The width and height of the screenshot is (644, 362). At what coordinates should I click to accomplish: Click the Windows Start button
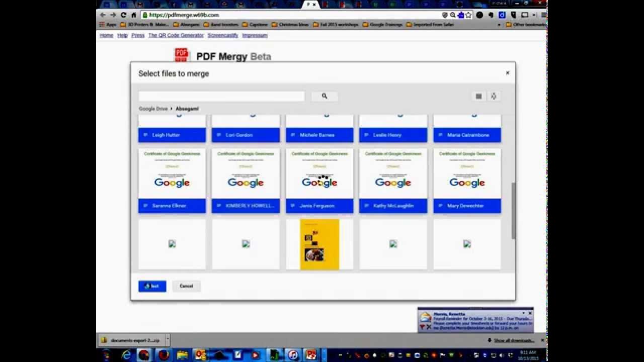tap(106, 355)
